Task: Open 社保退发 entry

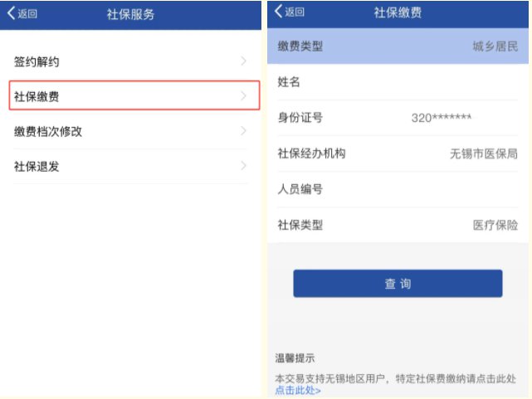Action: pyautogui.click(x=130, y=166)
